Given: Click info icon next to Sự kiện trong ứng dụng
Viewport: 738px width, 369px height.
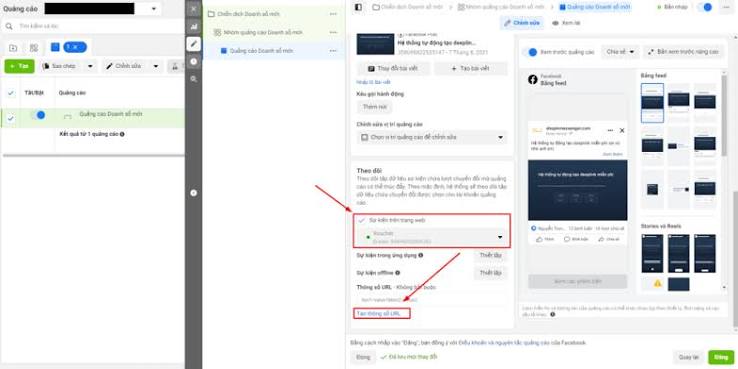Looking at the screenshot, I should [420, 255].
